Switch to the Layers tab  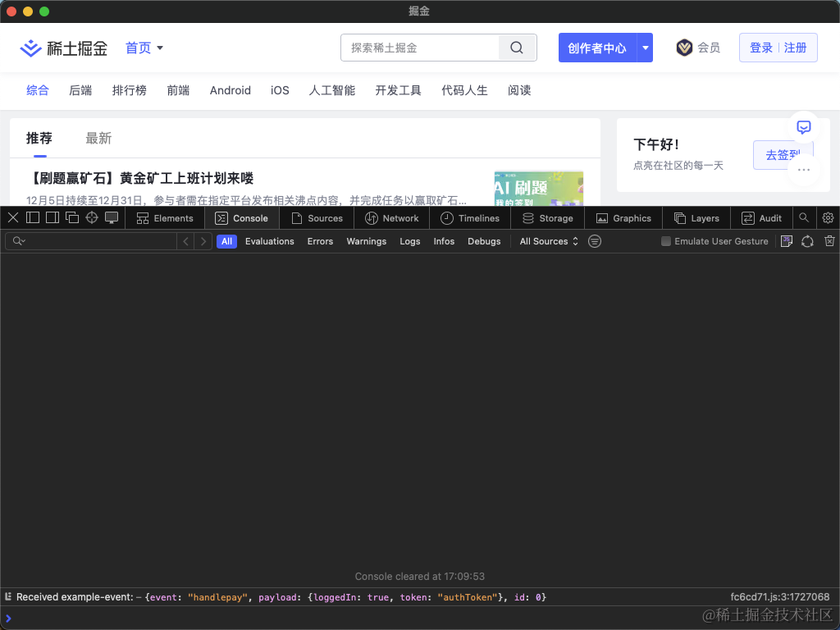pos(696,218)
